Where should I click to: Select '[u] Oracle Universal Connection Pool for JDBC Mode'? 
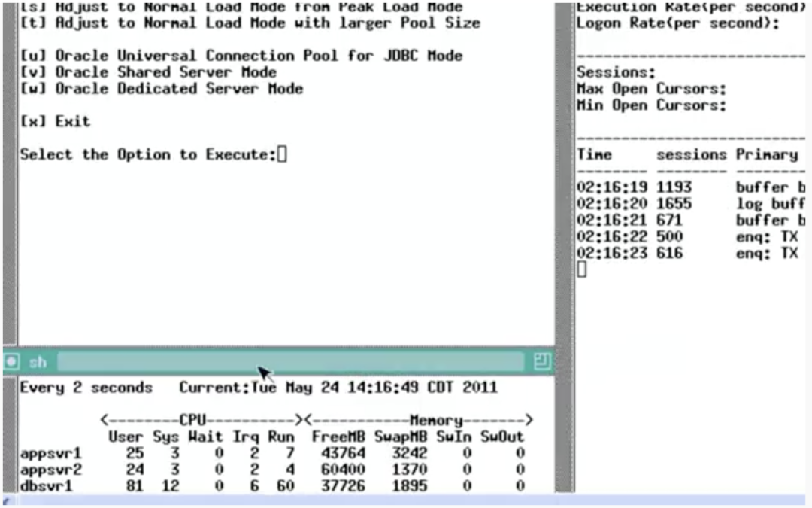241,56
